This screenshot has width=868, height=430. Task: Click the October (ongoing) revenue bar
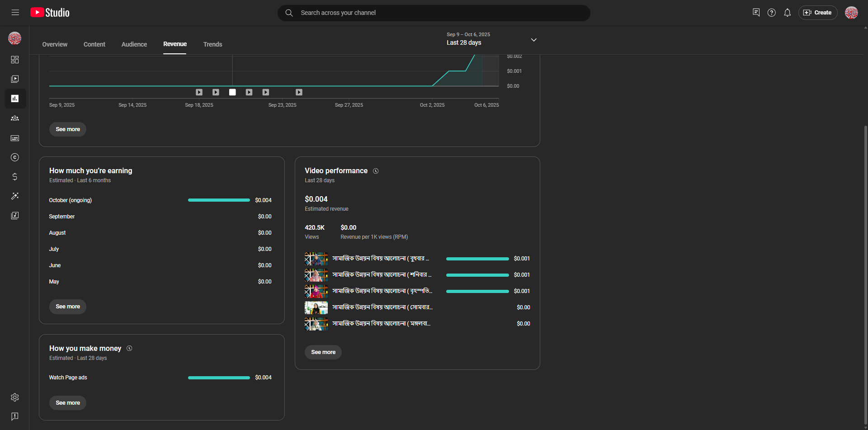219,200
